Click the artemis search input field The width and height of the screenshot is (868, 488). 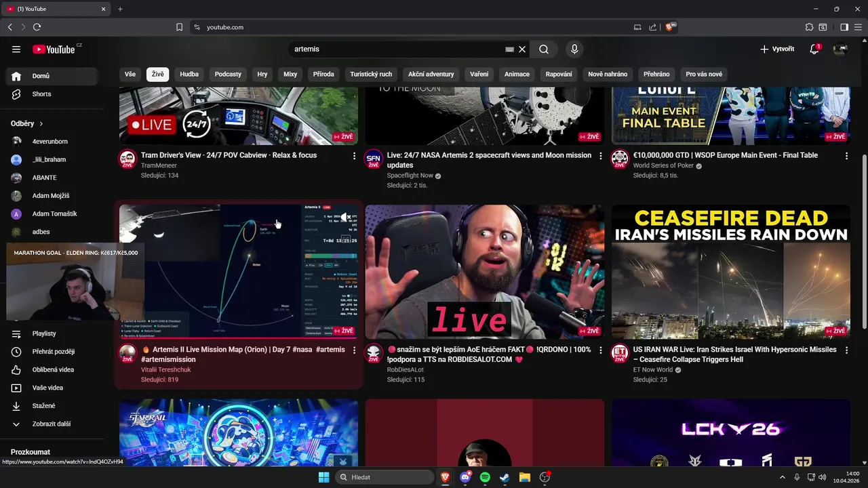(397, 49)
